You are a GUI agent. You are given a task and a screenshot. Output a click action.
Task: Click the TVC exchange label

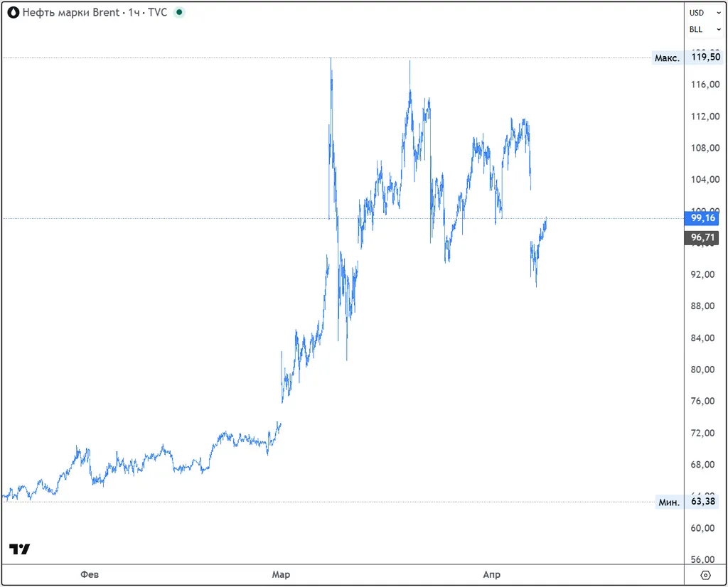click(x=157, y=13)
